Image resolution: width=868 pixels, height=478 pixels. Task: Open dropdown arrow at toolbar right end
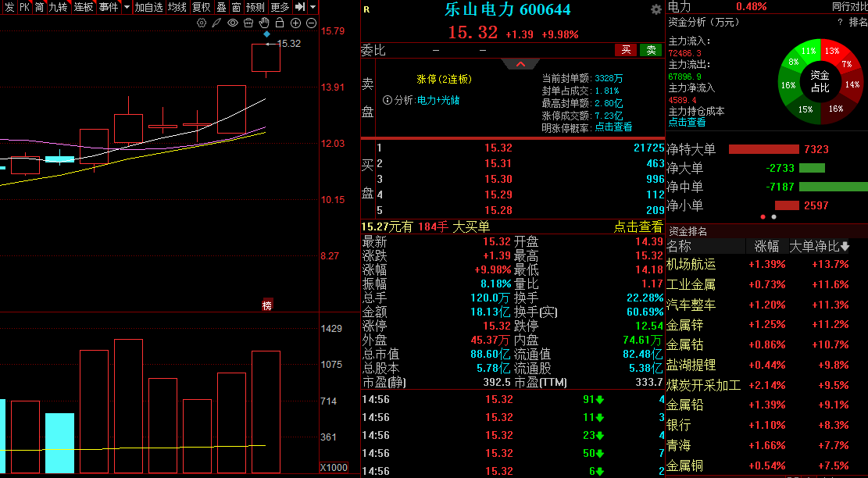[x=313, y=7]
